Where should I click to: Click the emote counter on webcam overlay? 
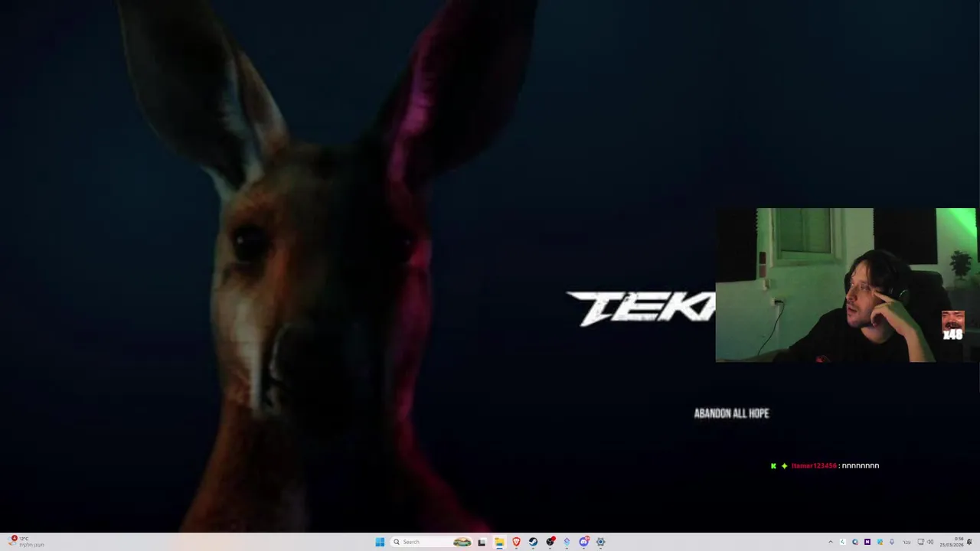coord(952,326)
